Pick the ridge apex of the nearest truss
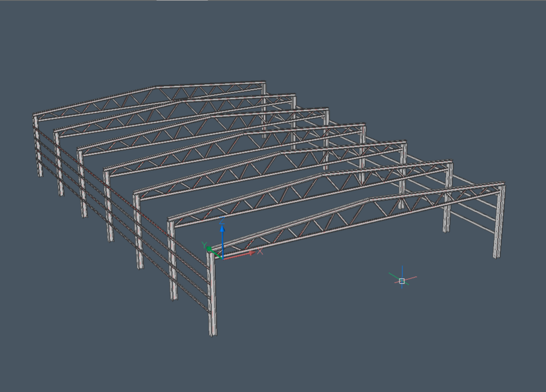Screen dimensions: 546x392 point(369,199)
